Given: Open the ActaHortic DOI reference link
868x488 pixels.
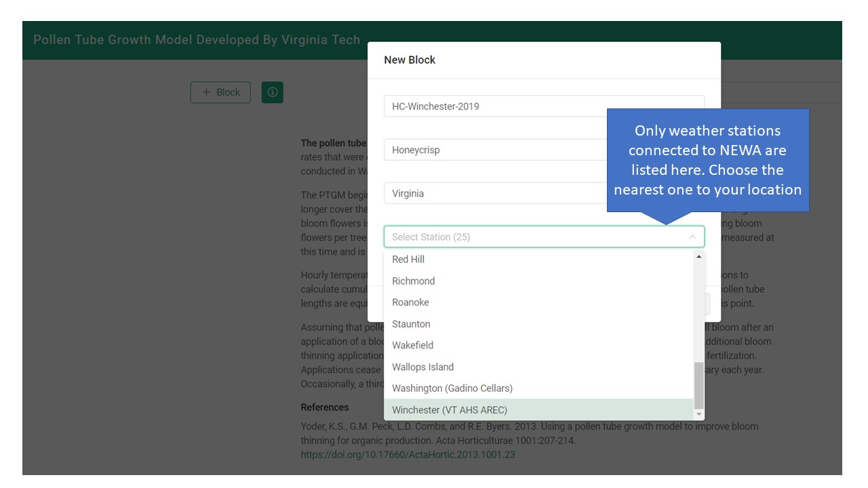Looking at the screenshot, I should click(408, 455).
